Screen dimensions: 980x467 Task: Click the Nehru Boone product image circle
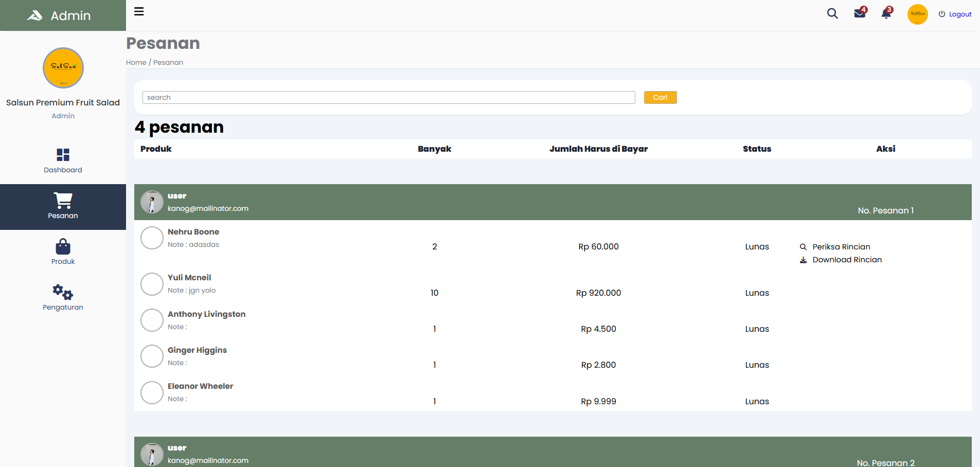tap(152, 238)
